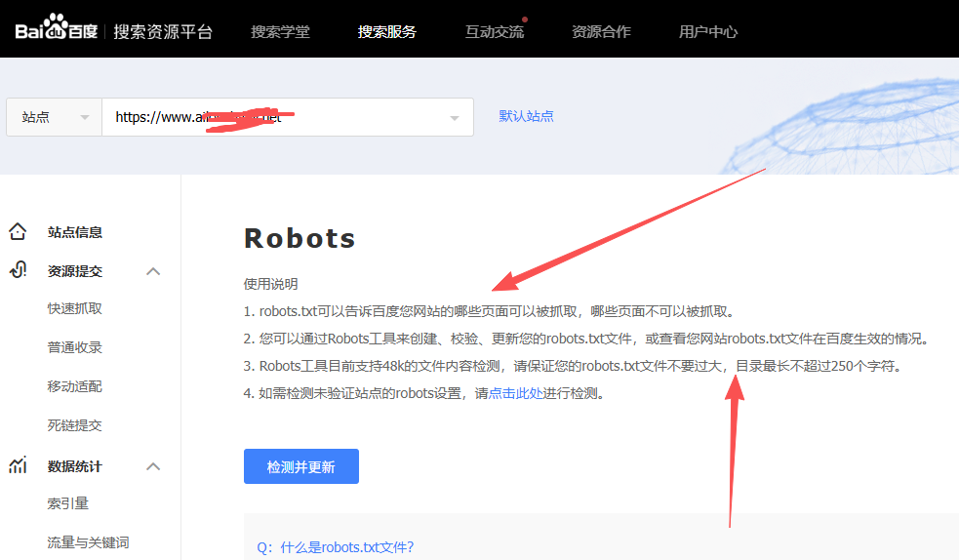This screenshot has width=959, height=560.
Task: Click the 点击此处 link
Action: tap(515, 393)
